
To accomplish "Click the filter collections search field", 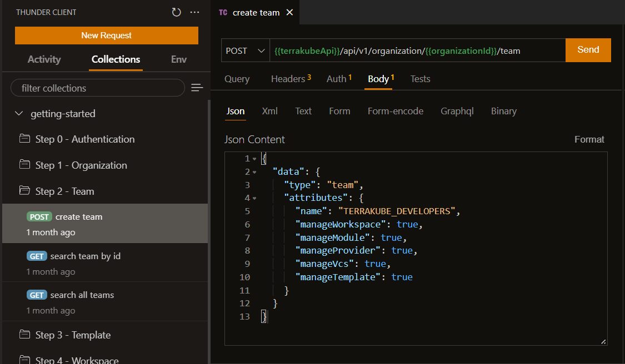I will coord(98,88).
